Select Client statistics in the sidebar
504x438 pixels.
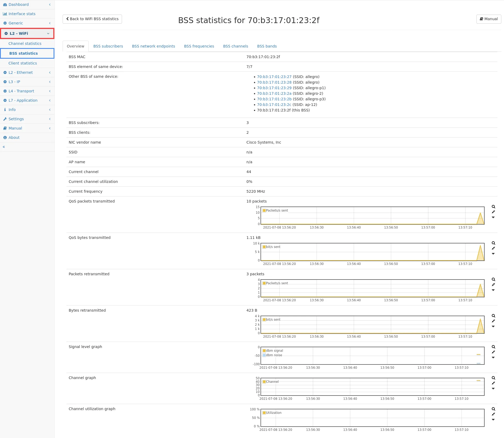(x=23, y=63)
